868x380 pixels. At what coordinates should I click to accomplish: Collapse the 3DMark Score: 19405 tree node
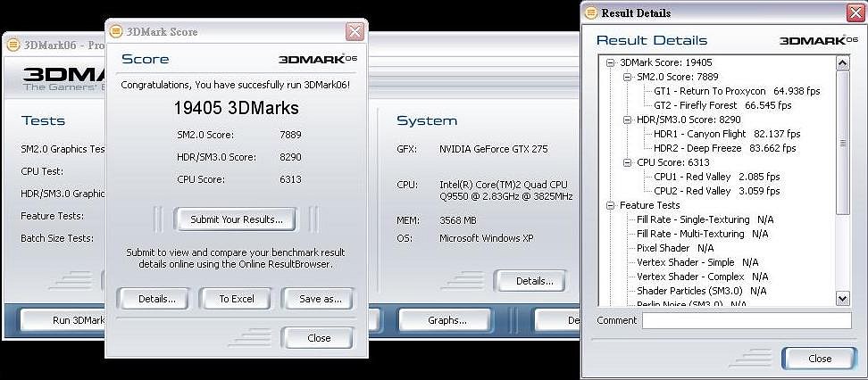click(x=611, y=62)
